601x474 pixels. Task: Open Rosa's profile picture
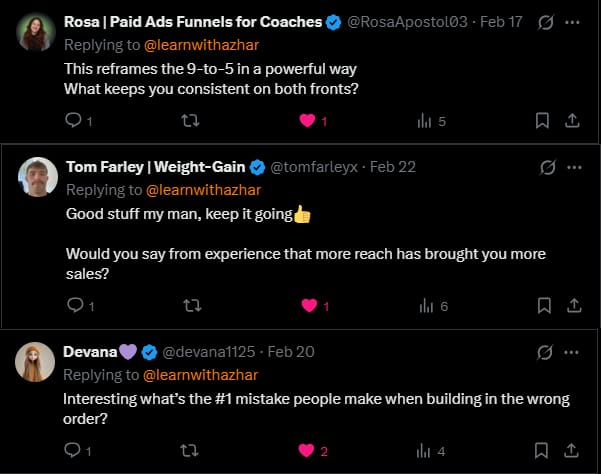36,33
